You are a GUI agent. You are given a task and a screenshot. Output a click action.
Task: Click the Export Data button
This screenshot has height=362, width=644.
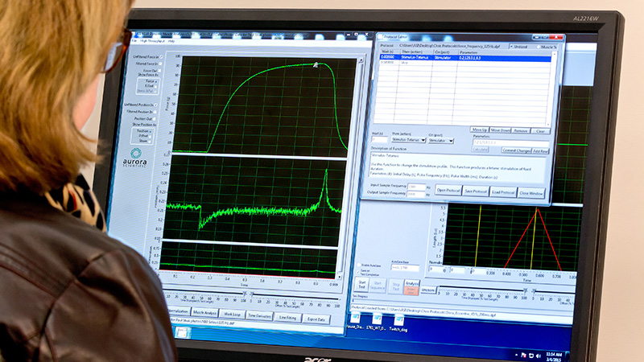click(x=316, y=319)
